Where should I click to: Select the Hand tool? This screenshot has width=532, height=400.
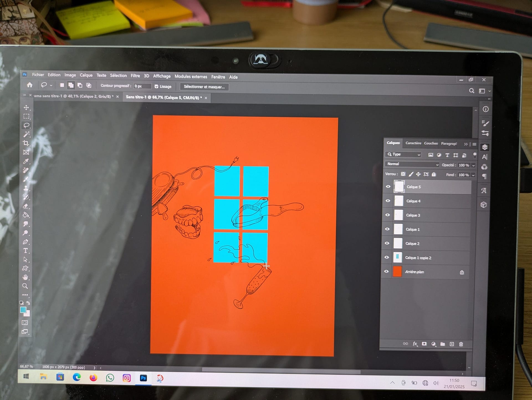(x=25, y=277)
